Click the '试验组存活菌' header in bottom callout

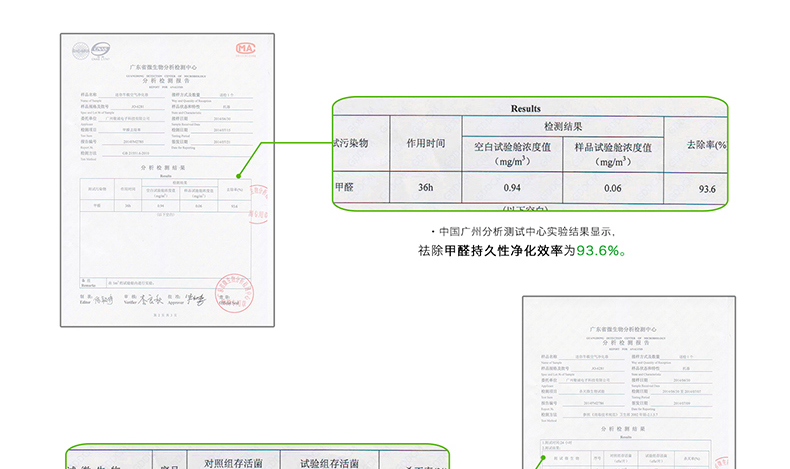(329, 463)
